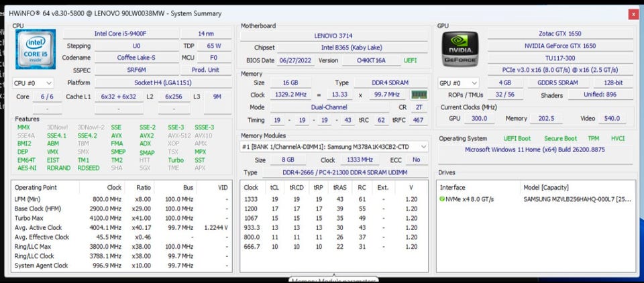Click the 16 GB memory size value
Screen dimensions: 644x283
tap(290, 83)
